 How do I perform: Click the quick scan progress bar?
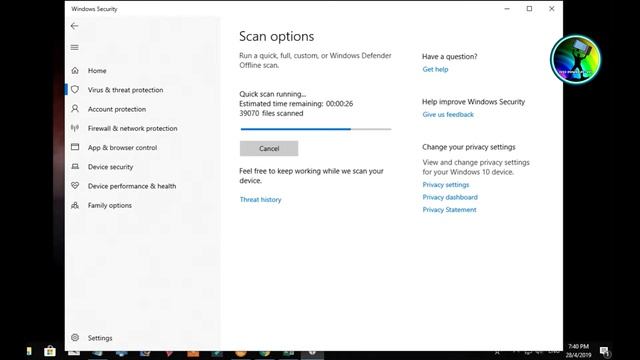point(316,129)
